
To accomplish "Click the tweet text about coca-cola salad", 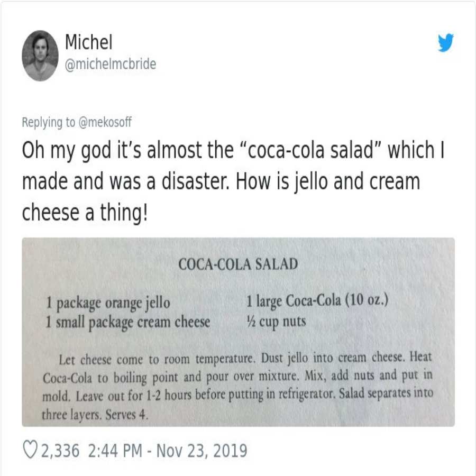I will tap(233, 181).
